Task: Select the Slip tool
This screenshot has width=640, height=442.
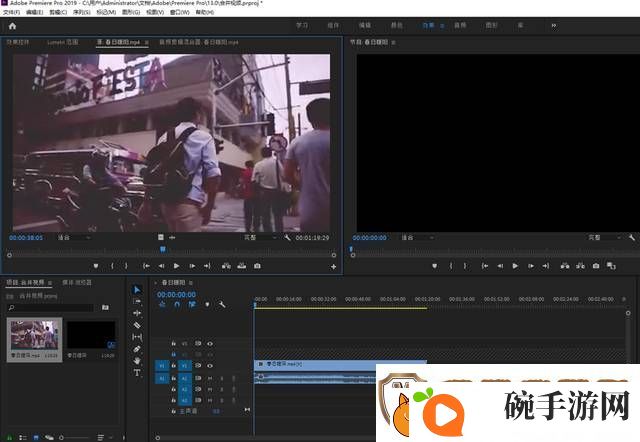Action: click(x=137, y=337)
